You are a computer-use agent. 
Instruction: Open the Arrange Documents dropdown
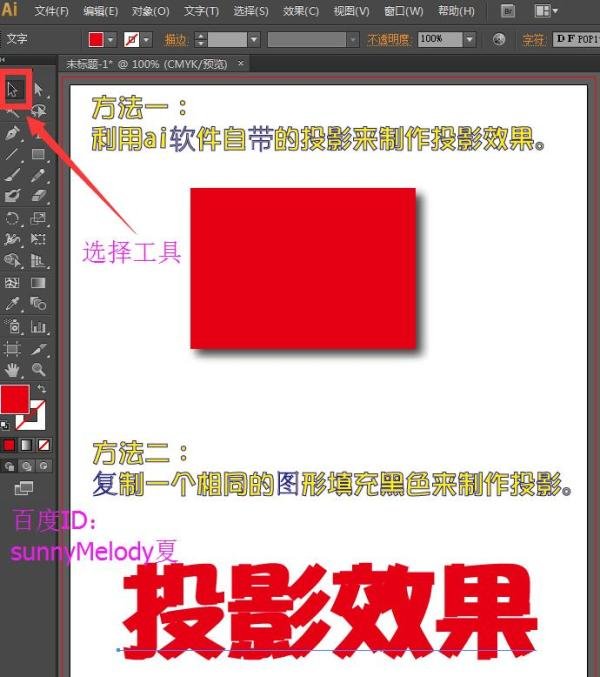[546, 11]
